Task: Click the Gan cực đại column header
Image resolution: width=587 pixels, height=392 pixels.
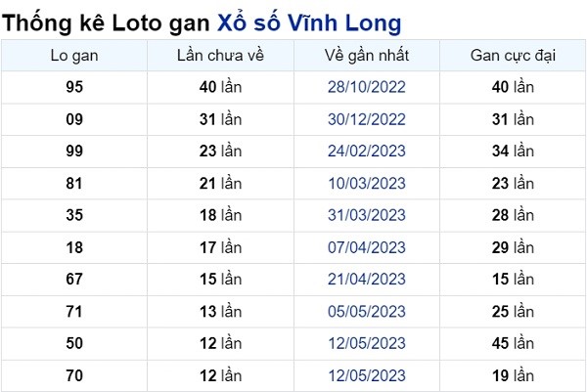Action: coord(513,56)
